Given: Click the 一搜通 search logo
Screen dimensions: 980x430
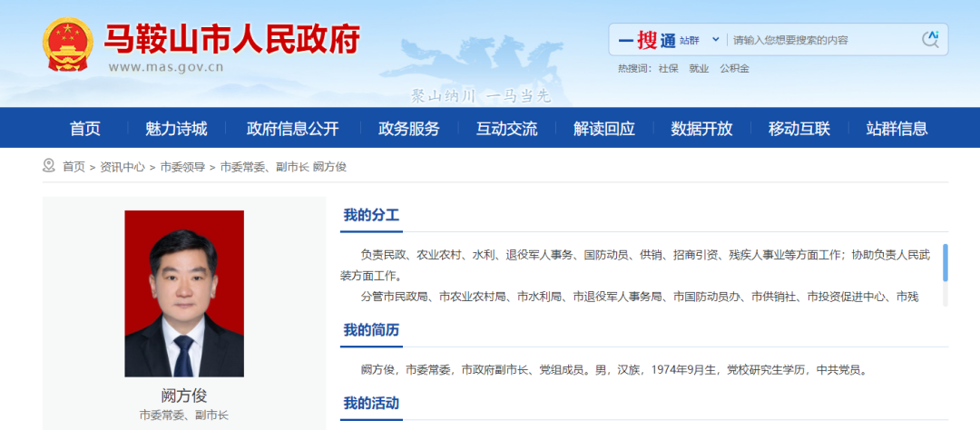Looking at the screenshot, I should point(646,41).
